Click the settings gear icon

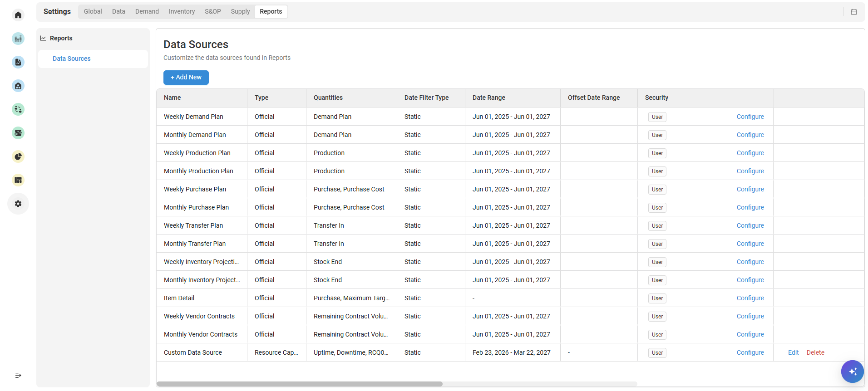pyautogui.click(x=18, y=204)
